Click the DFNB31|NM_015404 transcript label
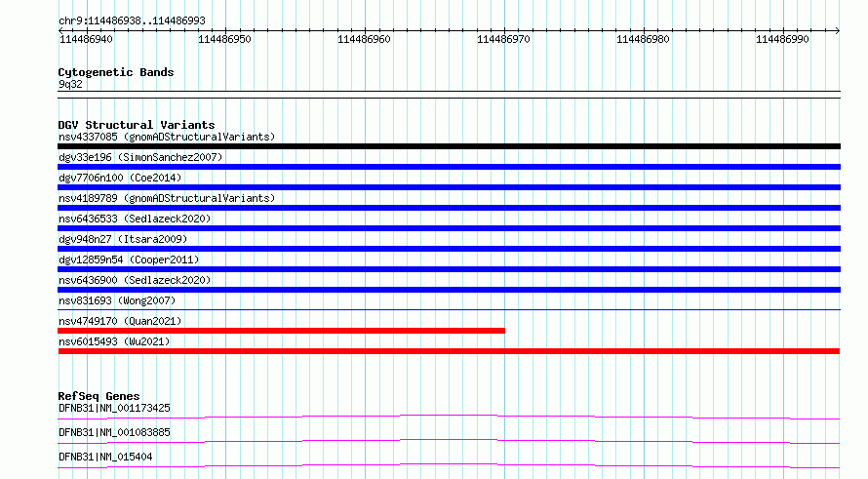868x479 pixels. 105,457
